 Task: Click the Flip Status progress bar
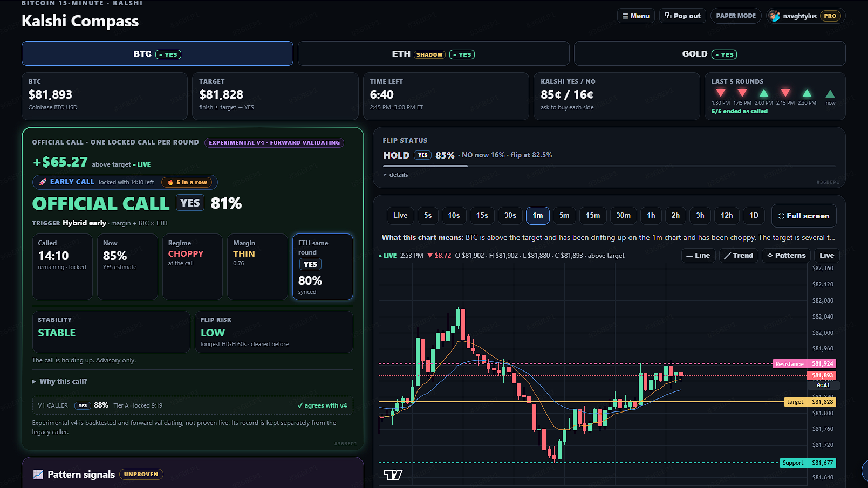(x=609, y=166)
